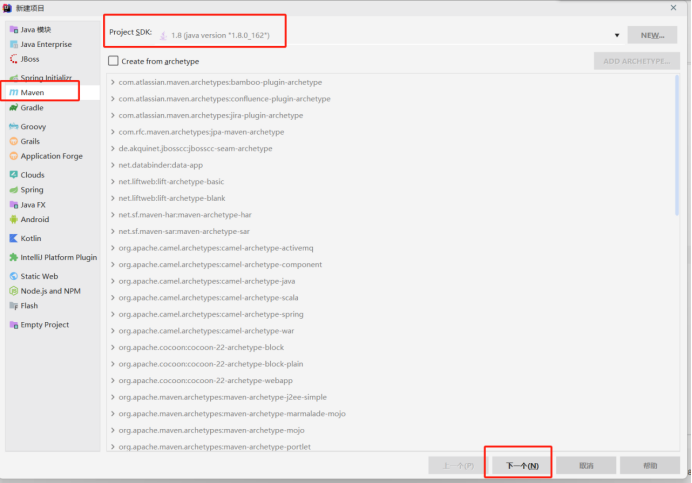This screenshot has width=692, height=483.
Task: Click the Maven 'm' icon
Action: coord(14,92)
